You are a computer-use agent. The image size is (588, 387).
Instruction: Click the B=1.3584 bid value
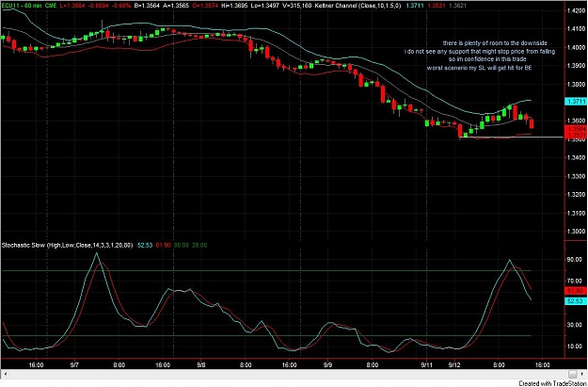point(146,5)
